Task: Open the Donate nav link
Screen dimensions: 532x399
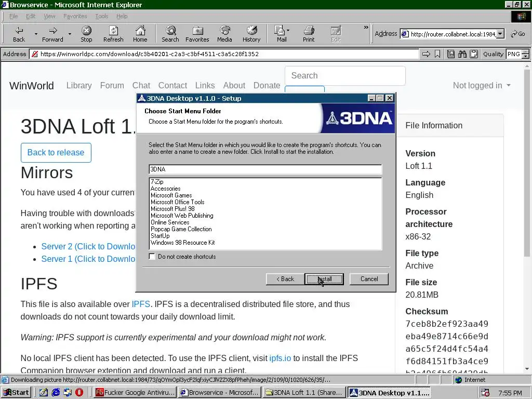Action: 267,86
